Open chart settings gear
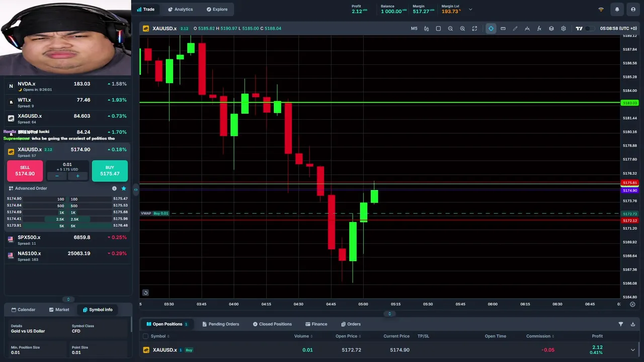 click(x=563, y=29)
